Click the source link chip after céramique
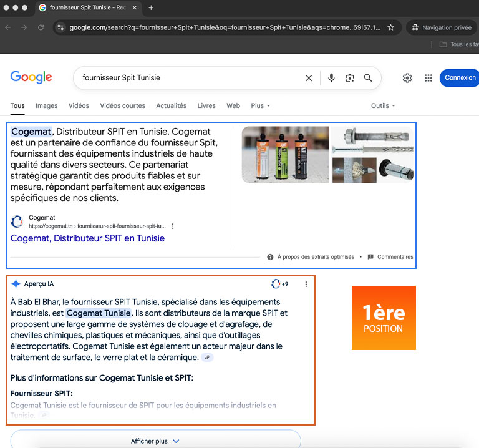The width and height of the screenshot is (479, 448). coord(207,358)
